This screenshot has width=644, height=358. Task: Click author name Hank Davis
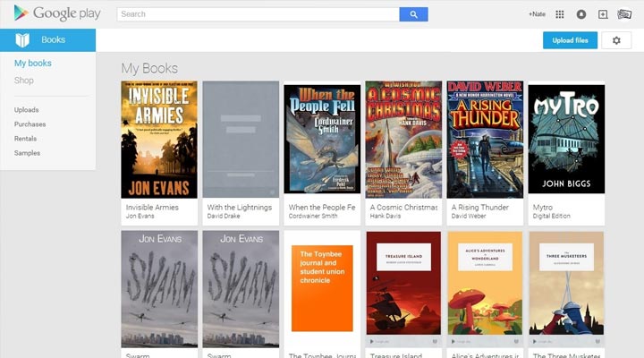[x=385, y=216]
